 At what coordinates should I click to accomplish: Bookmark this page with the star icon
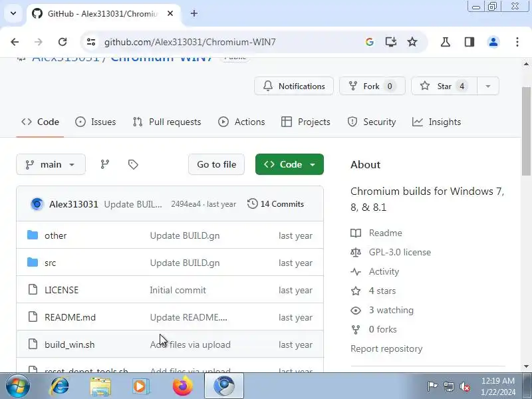coord(412,42)
